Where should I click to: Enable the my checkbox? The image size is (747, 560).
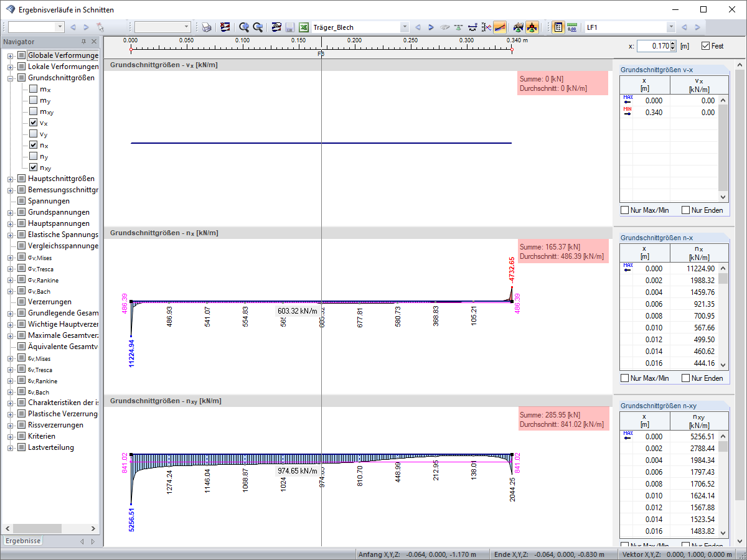coord(33,100)
